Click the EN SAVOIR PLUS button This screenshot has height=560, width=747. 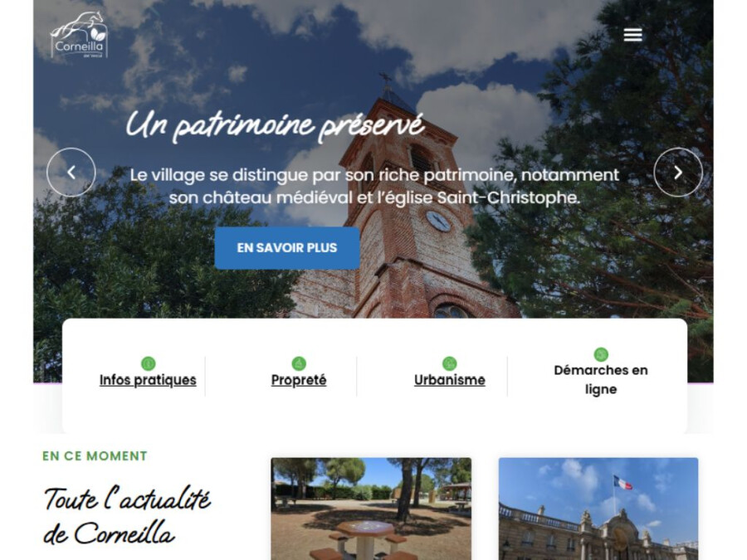(x=287, y=248)
